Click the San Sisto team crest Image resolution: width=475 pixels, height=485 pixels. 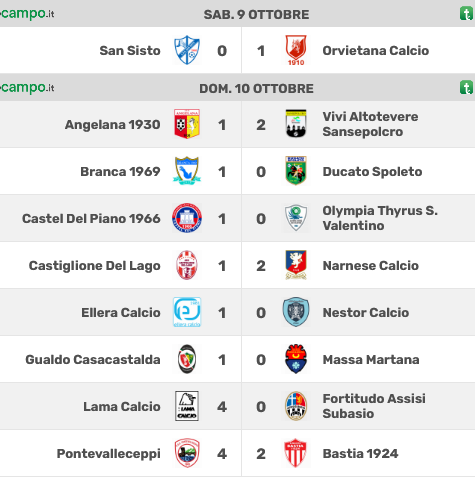click(x=187, y=50)
